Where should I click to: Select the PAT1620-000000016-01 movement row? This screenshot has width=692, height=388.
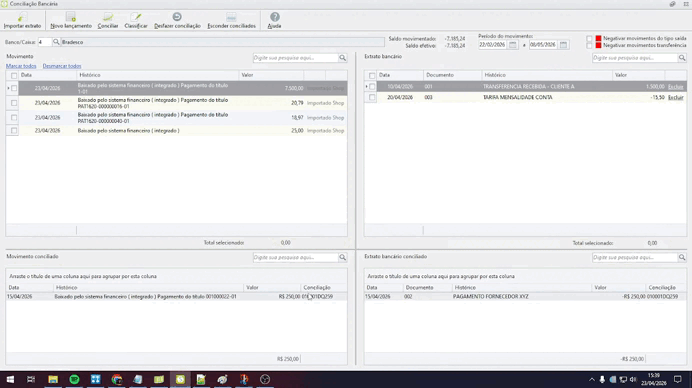(x=177, y=103)
